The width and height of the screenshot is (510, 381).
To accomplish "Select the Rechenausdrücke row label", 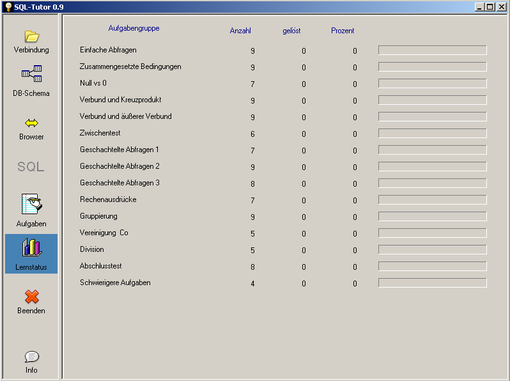I will coord(108,199).
